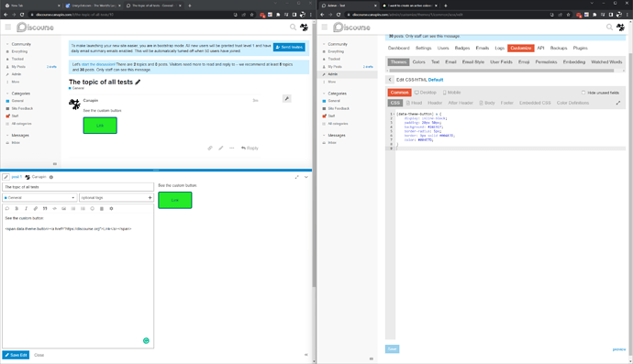Open the hamburger menu in the left Discourse window

(x=8, y=27)
